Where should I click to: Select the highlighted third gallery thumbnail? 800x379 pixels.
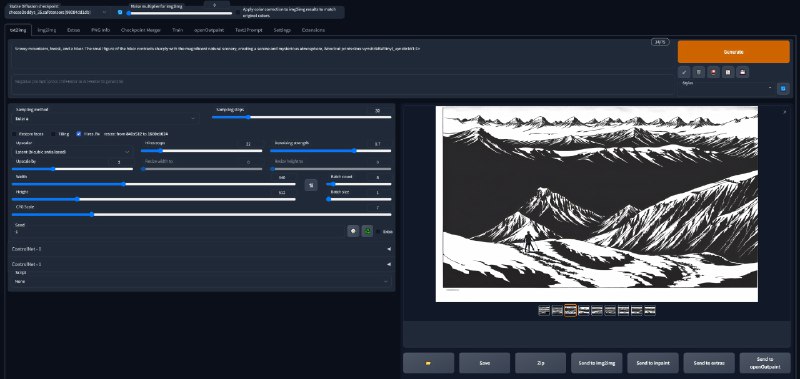pos(570,311)
